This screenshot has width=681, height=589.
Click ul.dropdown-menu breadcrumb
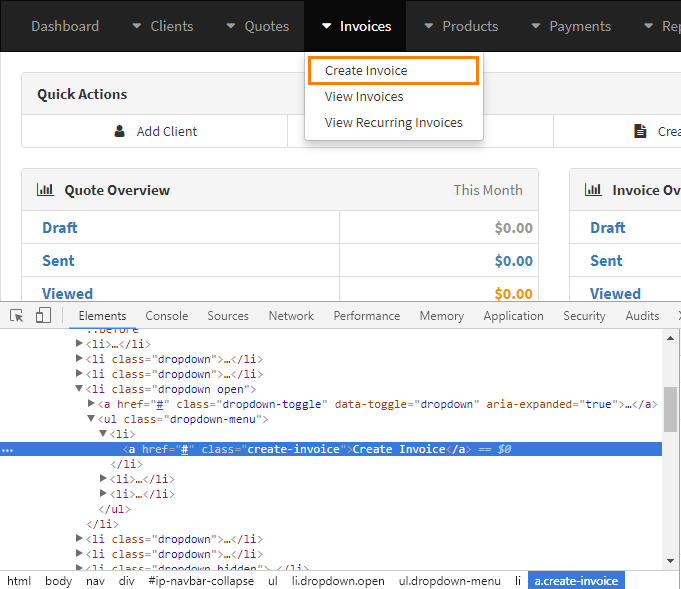click(450, 581)
